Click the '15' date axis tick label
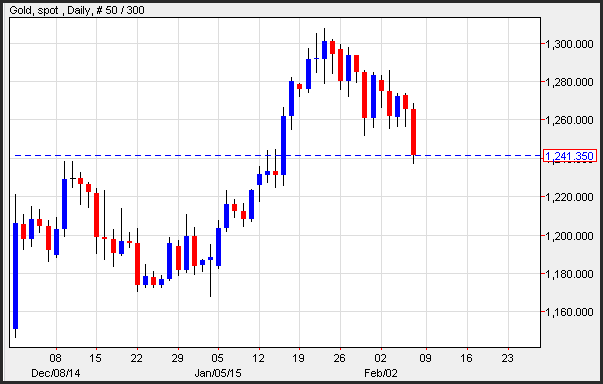The height and width of the screenshot is (384, 603). pos(95,358)
